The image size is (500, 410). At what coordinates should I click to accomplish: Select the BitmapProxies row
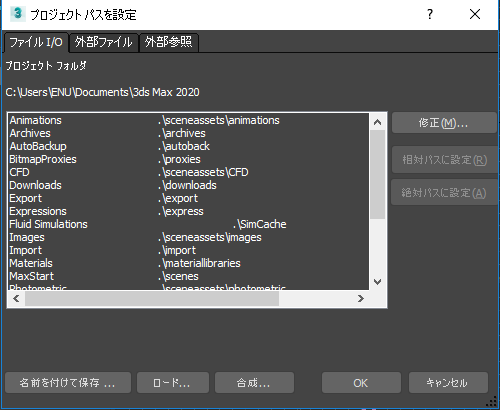[189, 159]
